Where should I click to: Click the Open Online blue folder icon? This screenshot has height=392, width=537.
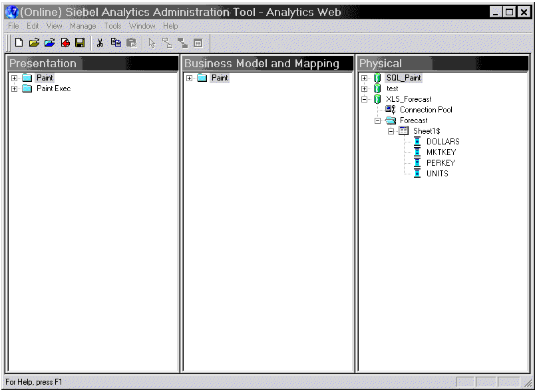pyautogui.click(x=50, y=43)
